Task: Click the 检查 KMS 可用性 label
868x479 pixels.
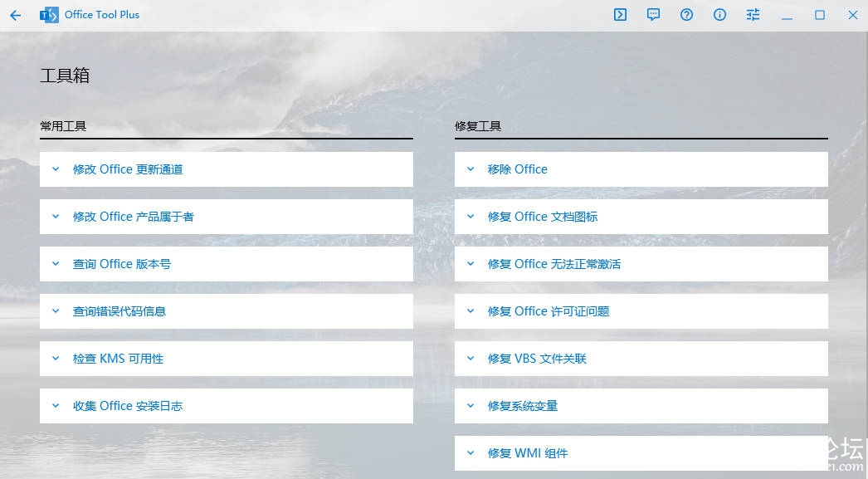Action: 118,359
